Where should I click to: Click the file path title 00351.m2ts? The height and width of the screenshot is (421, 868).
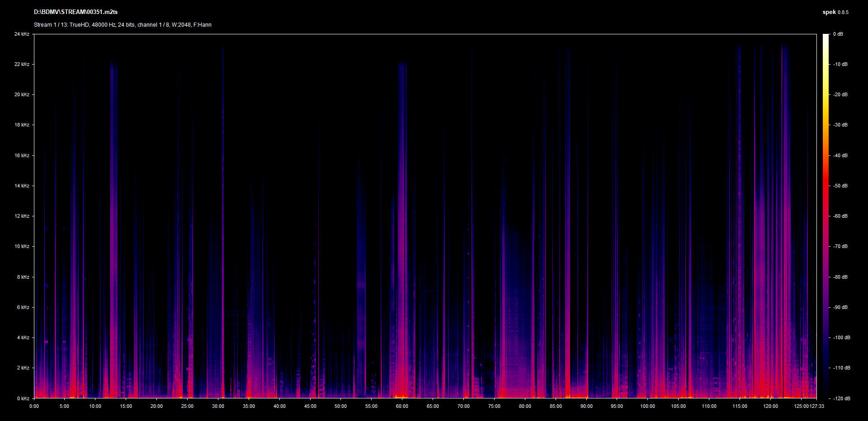pos(75,12)
